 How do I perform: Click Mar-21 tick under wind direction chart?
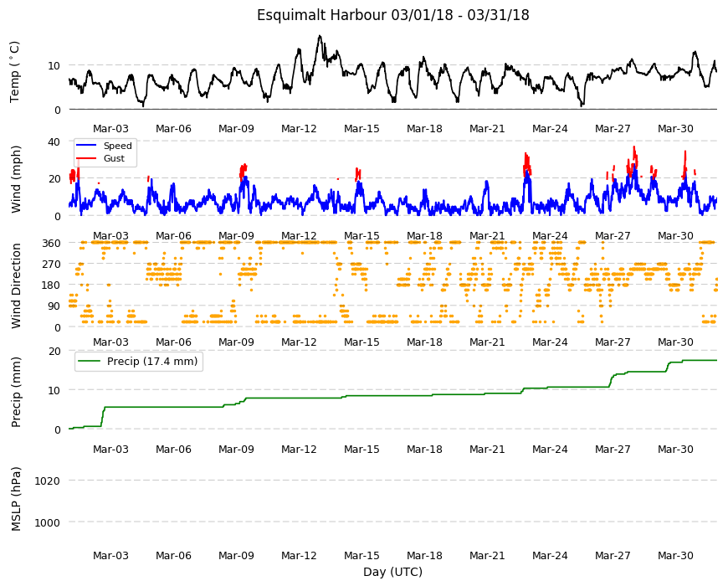487,342
